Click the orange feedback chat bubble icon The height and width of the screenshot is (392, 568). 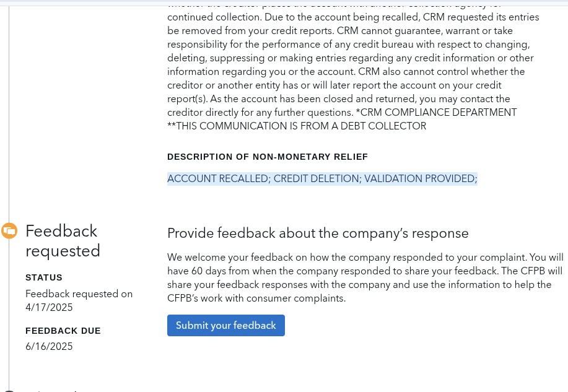[x=9, y=231]
